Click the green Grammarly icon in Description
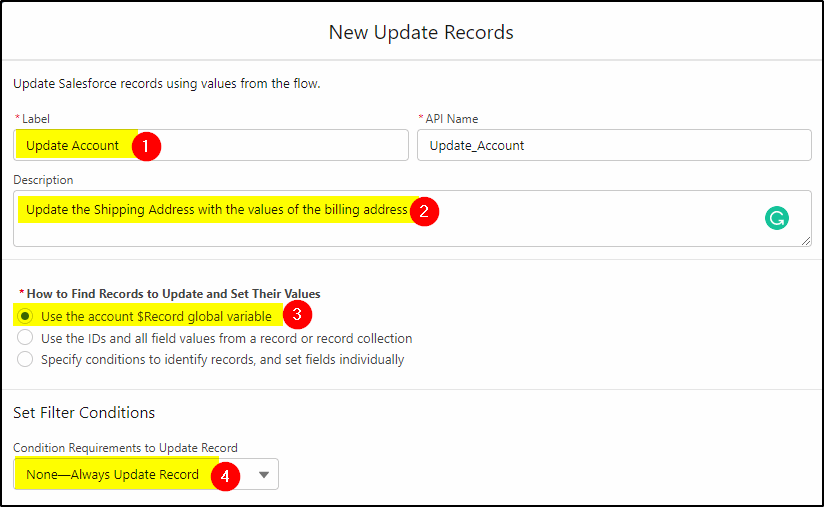Image resolution: width=824 pixels, height=507 pixels. click(777, 218)
